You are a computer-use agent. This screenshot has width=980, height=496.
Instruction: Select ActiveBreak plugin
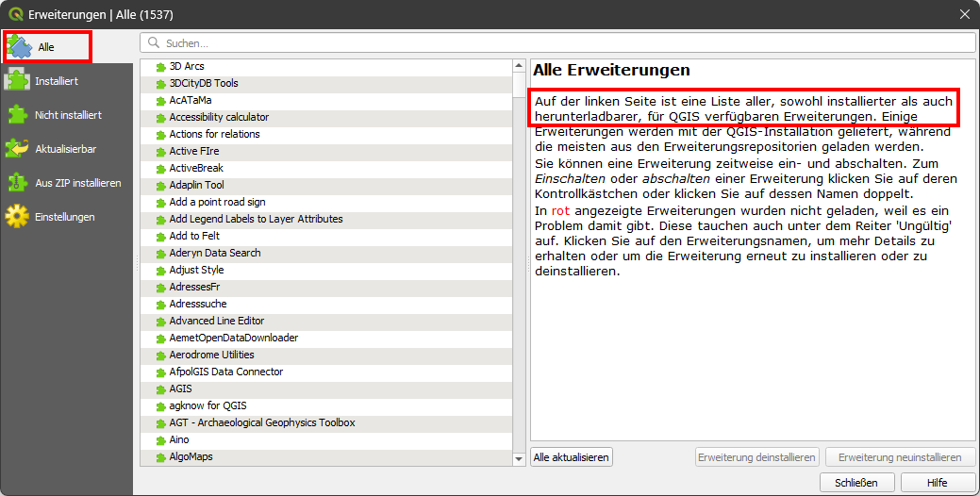coord(326,168)
